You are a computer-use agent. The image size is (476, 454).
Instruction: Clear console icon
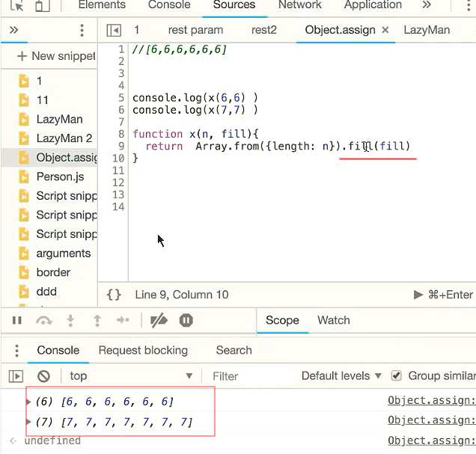(43, 376)
